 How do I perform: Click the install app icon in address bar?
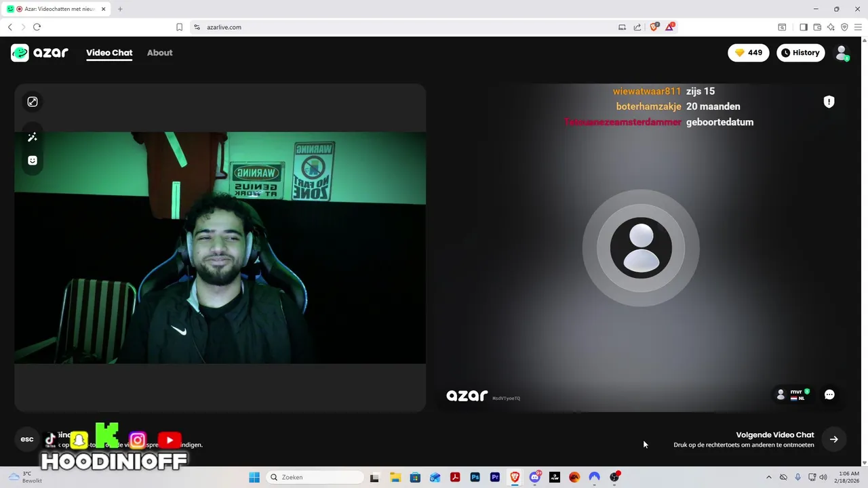click(x=622, y=27)
